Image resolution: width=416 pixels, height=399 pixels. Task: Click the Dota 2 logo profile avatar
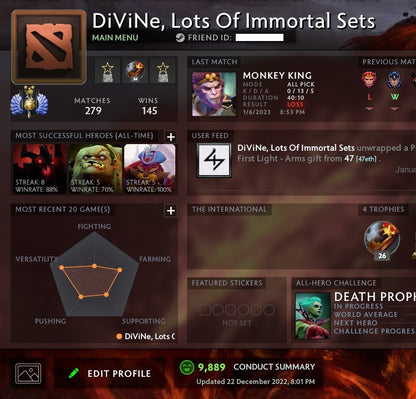click(x=49, y=47)
